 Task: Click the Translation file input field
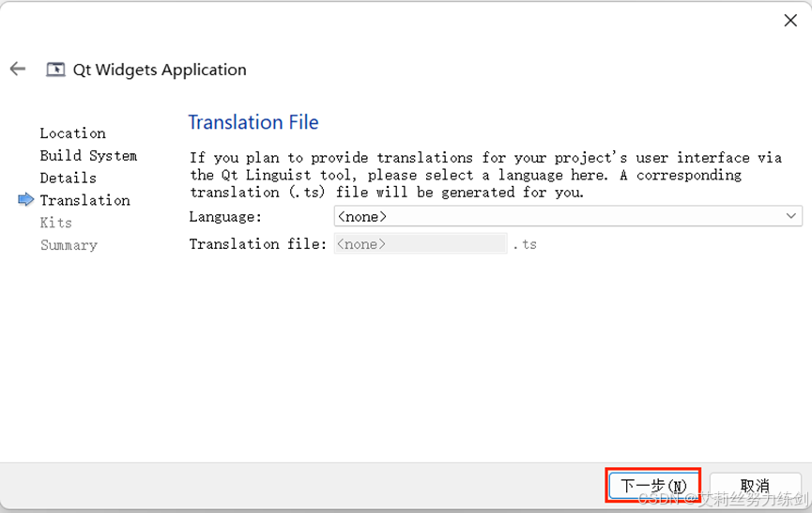[421, 243]
